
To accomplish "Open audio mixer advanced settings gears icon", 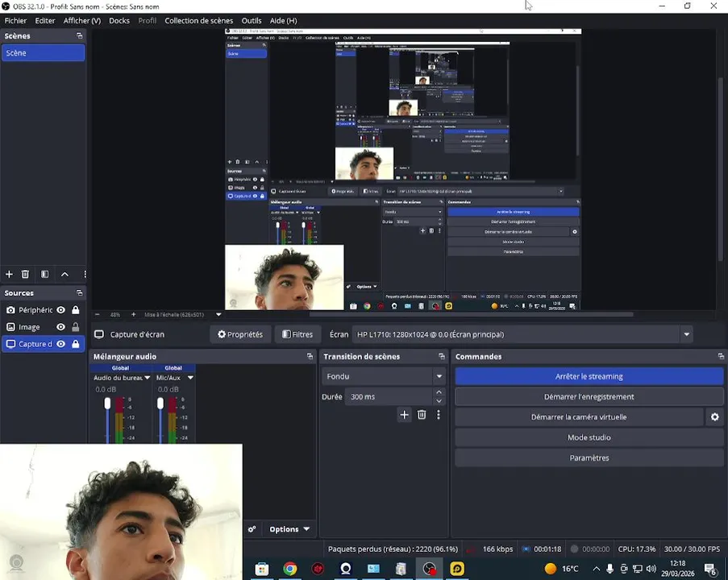I will (252, 529).
